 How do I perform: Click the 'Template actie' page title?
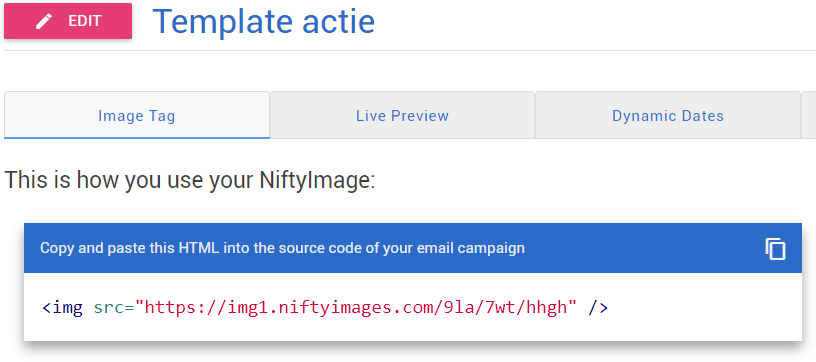coord(264,21)
